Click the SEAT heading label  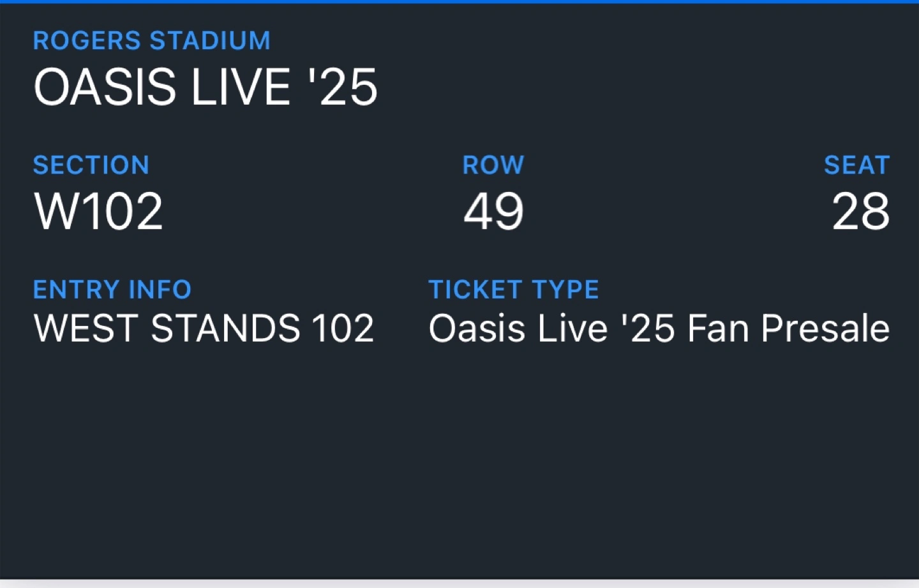coord(856,165)
